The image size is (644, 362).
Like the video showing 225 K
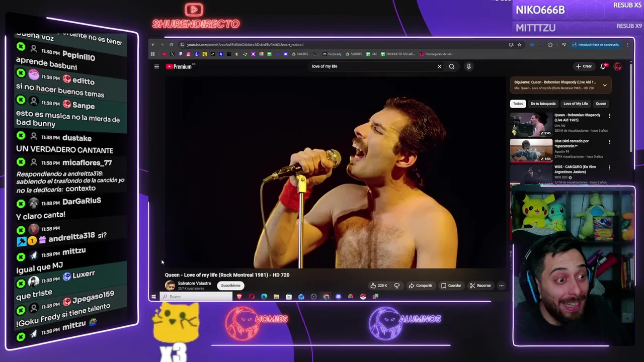pyautogui.click(x=378, y=286)
